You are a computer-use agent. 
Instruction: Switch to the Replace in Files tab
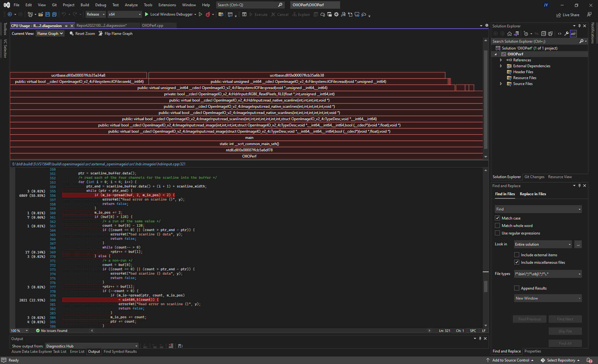click(x=533, y=194)
